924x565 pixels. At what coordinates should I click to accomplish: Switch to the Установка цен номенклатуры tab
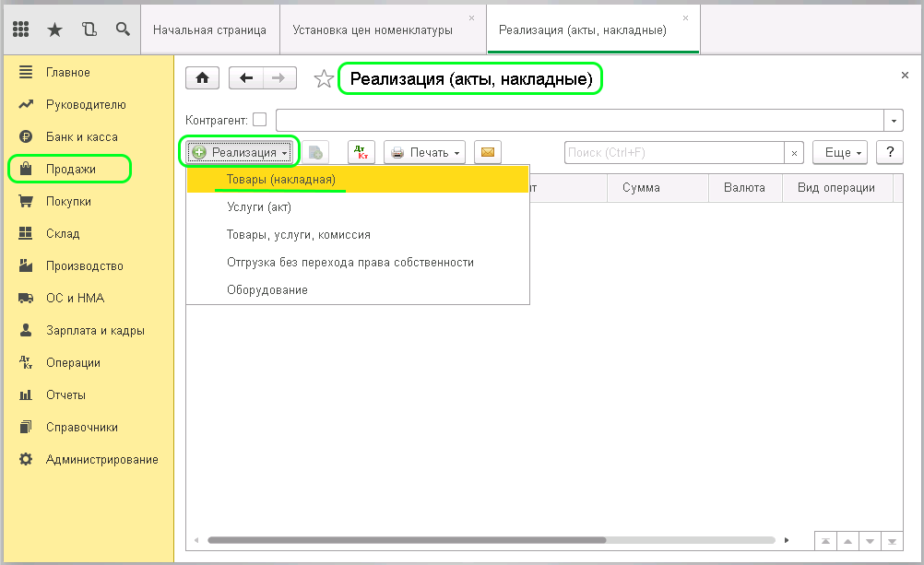pos(375,29)
